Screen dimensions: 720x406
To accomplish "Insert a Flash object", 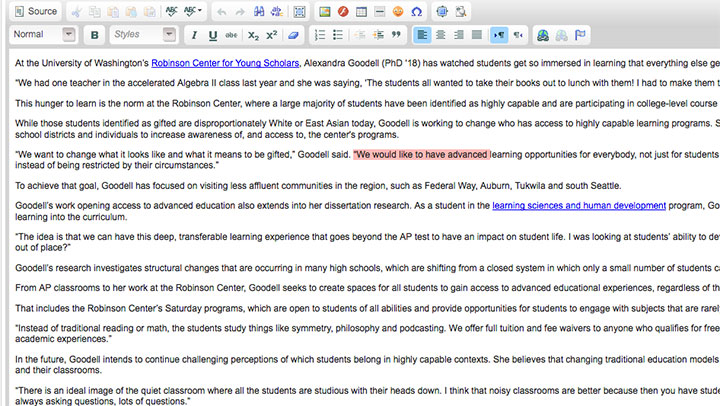I will (x=343, y=11).
